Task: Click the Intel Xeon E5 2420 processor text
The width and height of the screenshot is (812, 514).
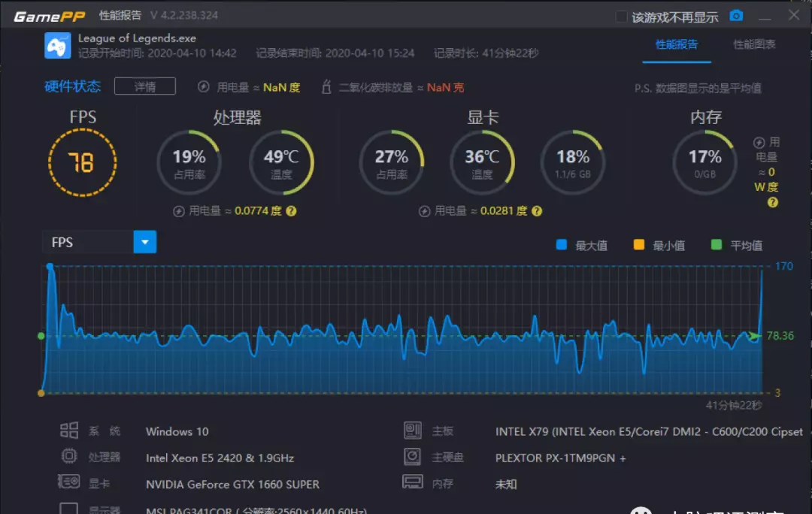Action: tap(220, 458)
